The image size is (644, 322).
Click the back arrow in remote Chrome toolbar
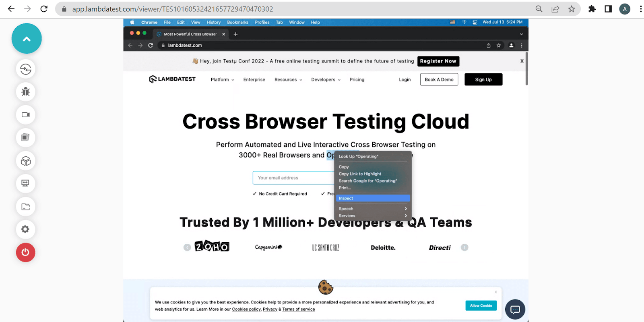(130, 46)
